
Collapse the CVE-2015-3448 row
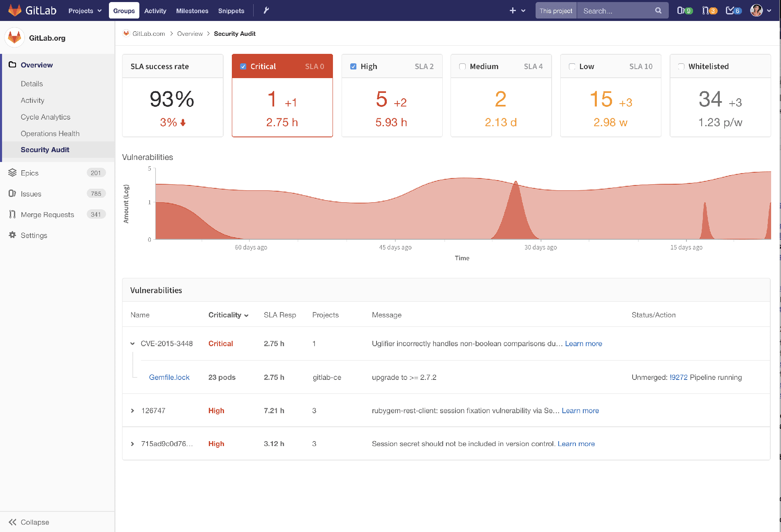[x=132, y=344]
